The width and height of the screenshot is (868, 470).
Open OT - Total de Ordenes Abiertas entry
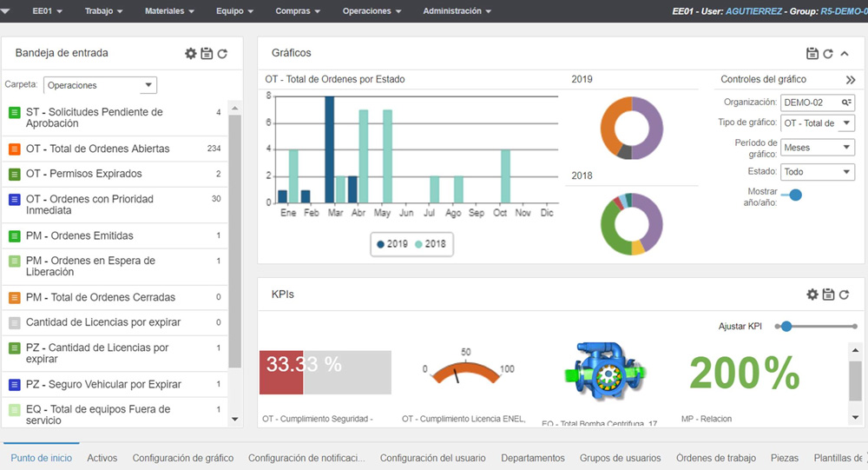point(115,149)
